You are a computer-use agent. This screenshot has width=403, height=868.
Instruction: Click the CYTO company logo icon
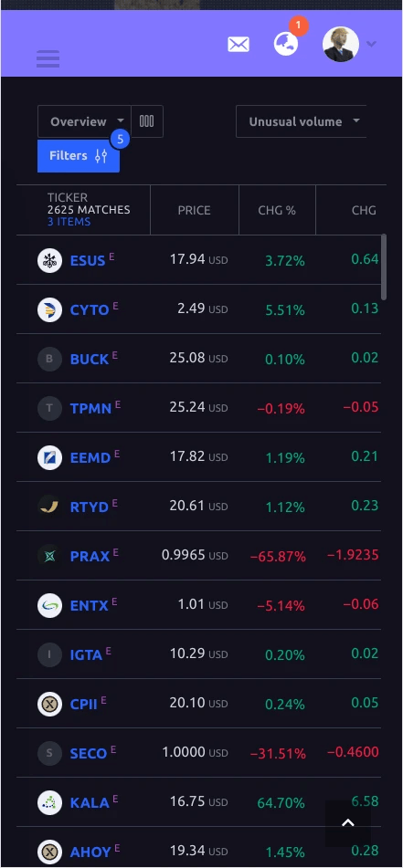[x=49, y=310]
